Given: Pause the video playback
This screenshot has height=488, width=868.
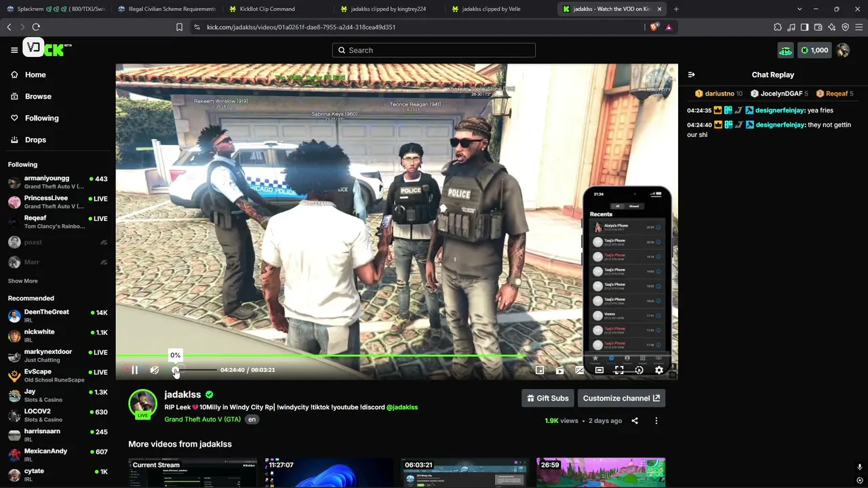Looking at the screenshot, I should pyautogui.click(x=134, y=370).
